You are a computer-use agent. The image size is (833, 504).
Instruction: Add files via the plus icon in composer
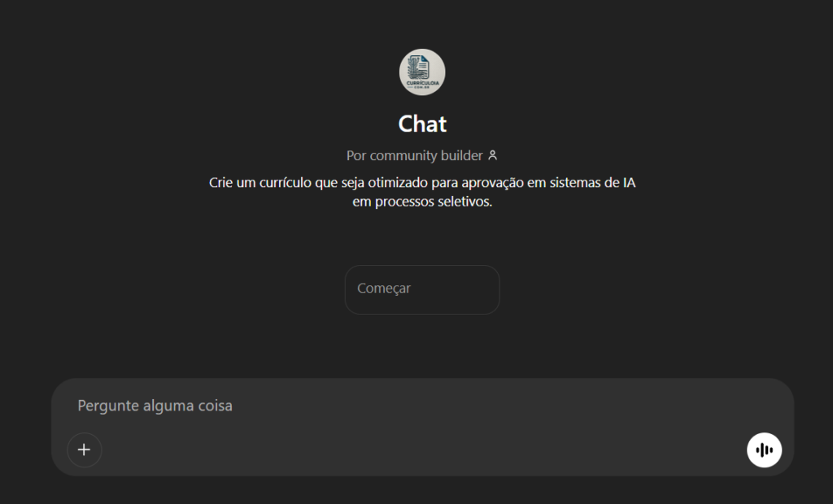pyautogui.click(x=84, y=450)
